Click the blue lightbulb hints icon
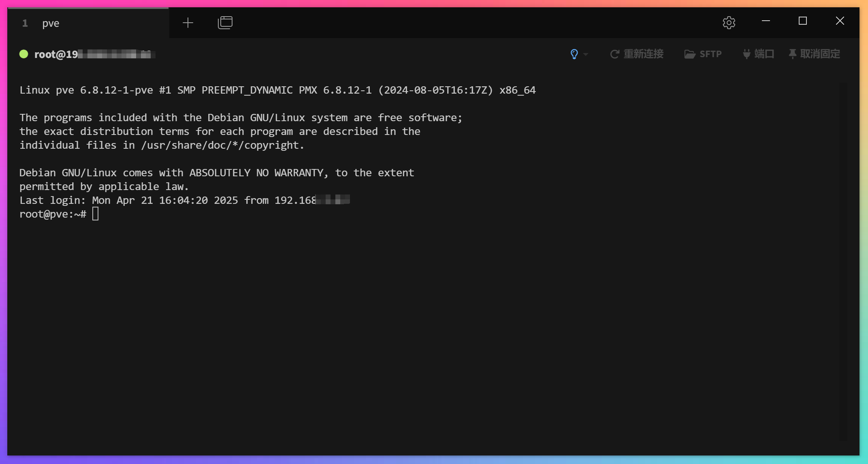868x464 pixels. pyautogui.click(x=574, y=54)
